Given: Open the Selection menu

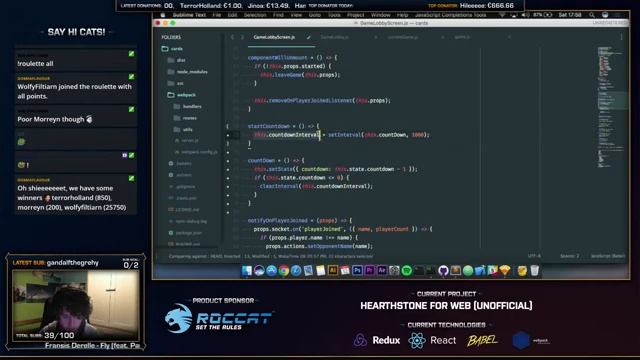Looking at the screenshot, I should click(255, 15).
